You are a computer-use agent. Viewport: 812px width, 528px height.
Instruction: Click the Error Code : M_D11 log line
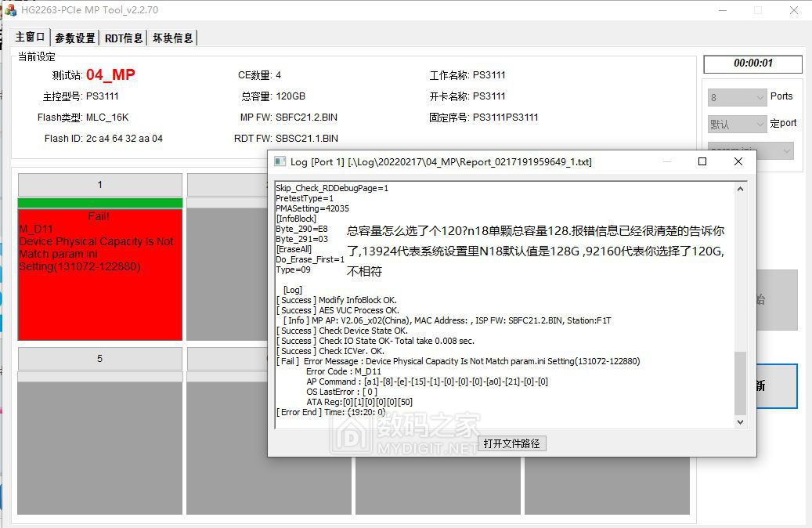tap(343, 371)
